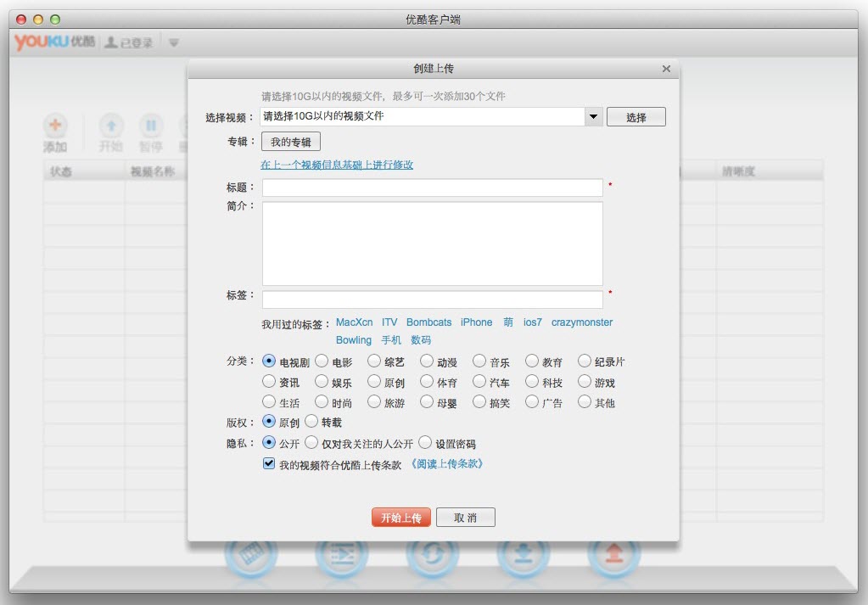
Task: Select the 母婴 category radio button
Action: [x=427, y=401]
